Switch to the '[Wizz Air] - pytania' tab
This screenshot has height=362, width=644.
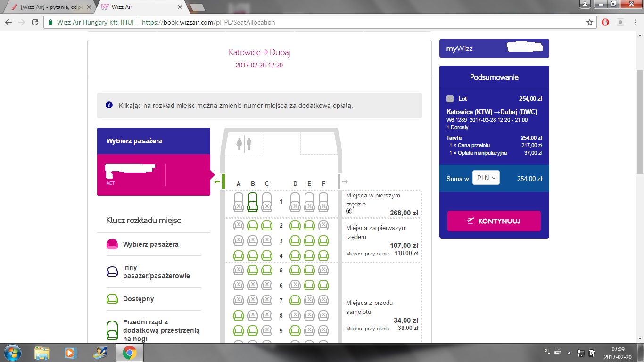pos(49,8)
